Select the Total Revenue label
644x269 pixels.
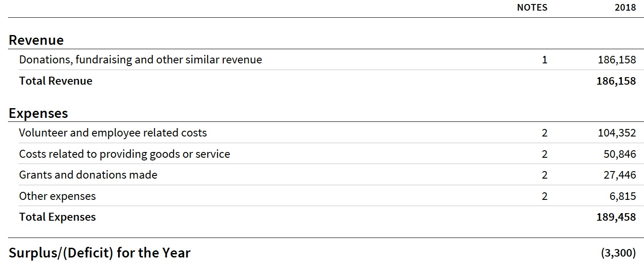pyautogui.click(x=55, y=81)
